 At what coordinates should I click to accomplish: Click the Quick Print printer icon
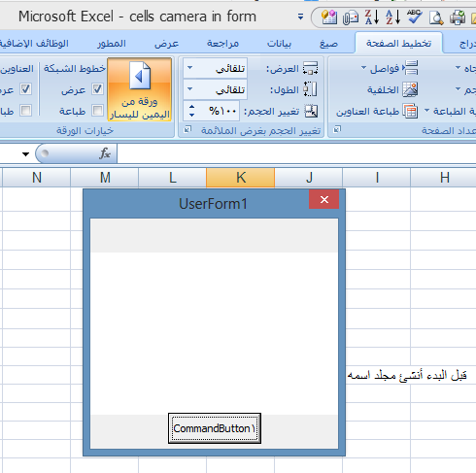458,17
